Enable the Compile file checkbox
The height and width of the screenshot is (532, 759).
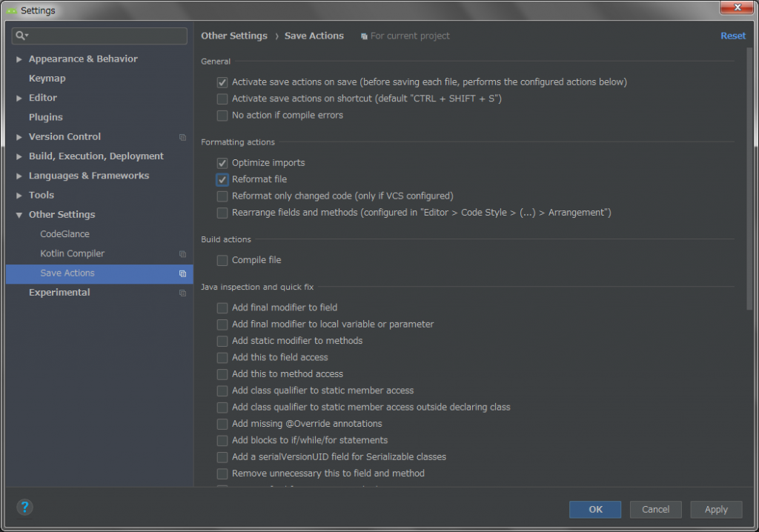click(222, 260)
